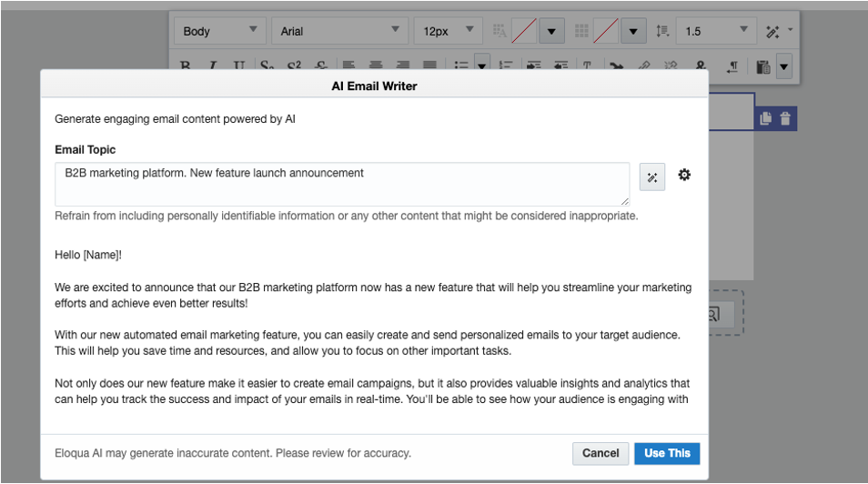Open the Body paragraph style dropdown

219,32
